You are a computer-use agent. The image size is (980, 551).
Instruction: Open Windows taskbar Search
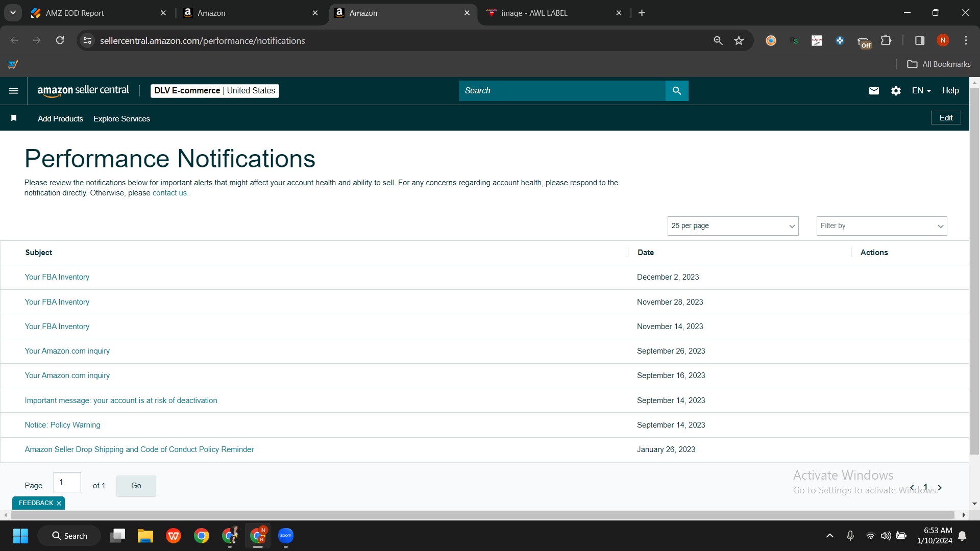tap(69, 536)
